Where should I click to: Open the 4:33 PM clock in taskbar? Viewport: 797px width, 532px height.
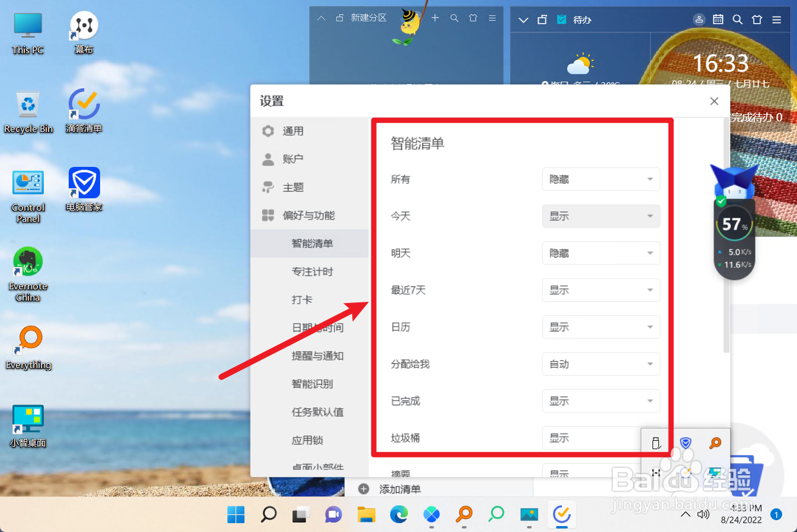pos(741,514)
